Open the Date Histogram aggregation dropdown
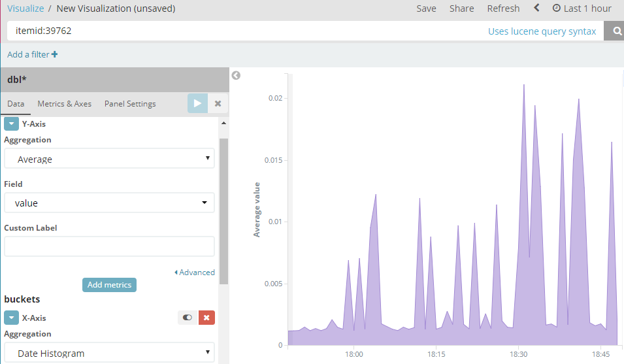 [109, 352]
